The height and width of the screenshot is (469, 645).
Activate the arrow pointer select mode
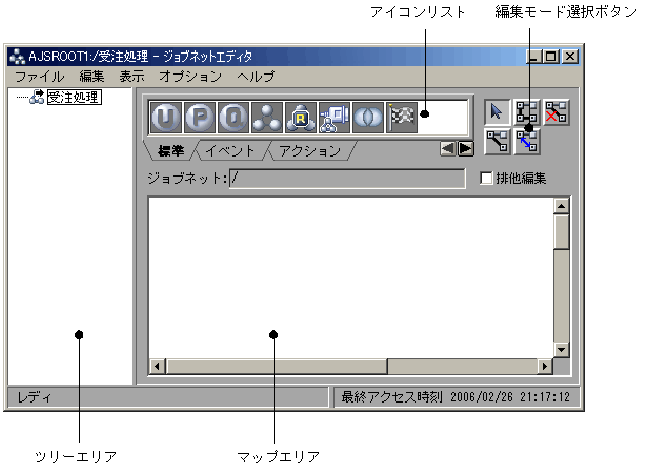497,112
